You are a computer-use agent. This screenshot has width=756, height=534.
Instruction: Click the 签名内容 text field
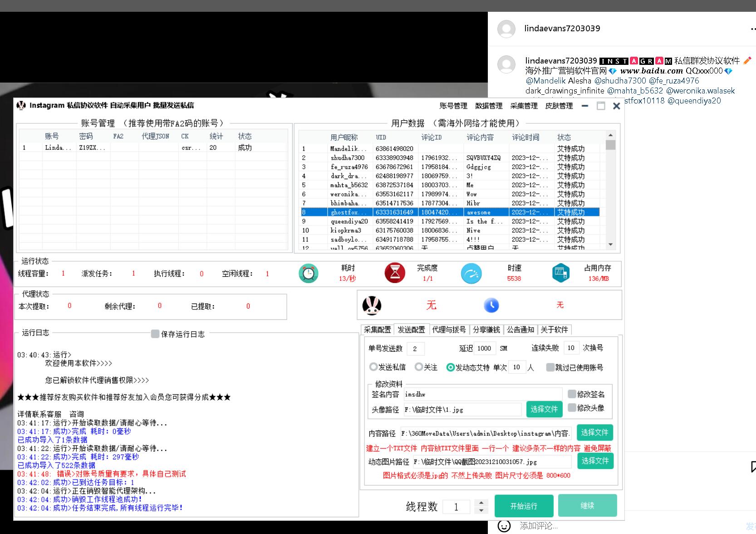[482, 394]
